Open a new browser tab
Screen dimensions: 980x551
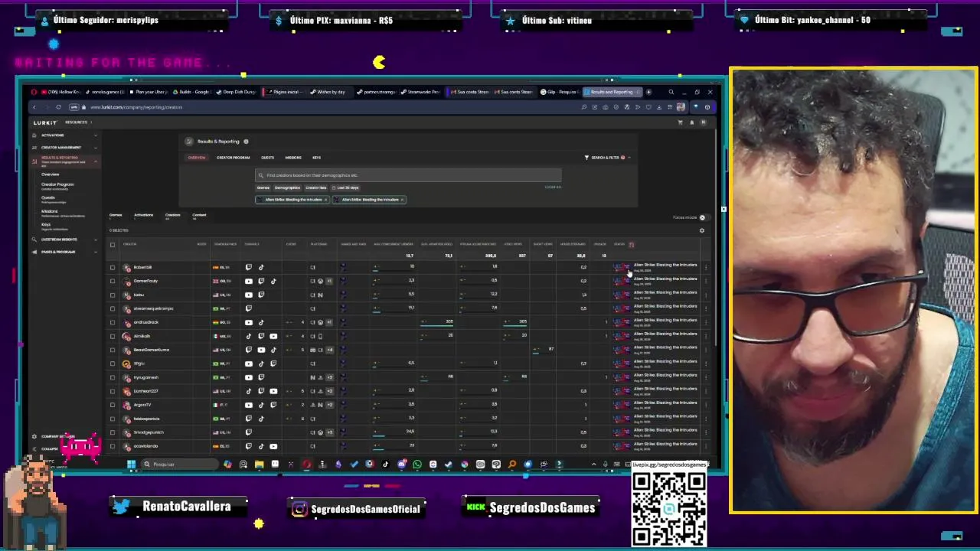[648, 92]
